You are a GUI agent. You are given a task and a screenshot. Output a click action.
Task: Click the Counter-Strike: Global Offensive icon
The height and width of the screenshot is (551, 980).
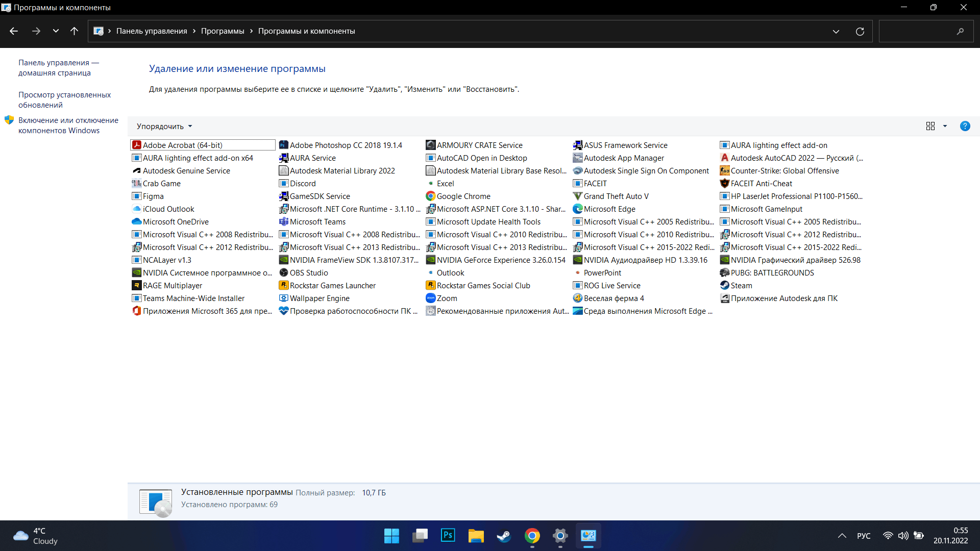point(725,171)
